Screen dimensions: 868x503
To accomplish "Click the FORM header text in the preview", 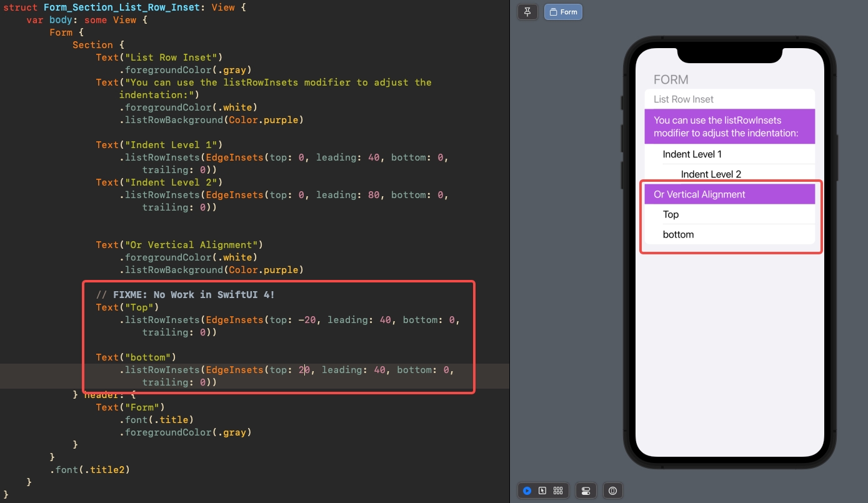I will pyautogui.click(x=671, y=80).
